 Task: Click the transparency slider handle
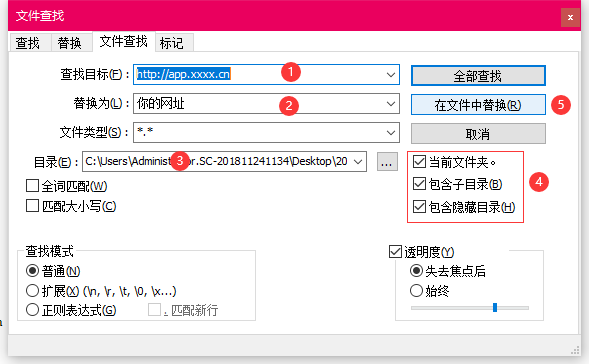495,307
